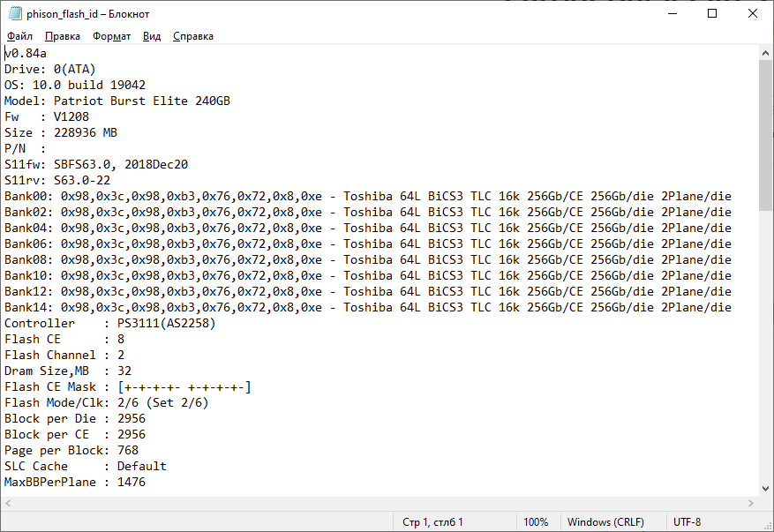The image size is (774, 532).
Task: Click 'MaxBBPerPlane : 1476' line
Action: pyautogui.click(x=75, y=482)
